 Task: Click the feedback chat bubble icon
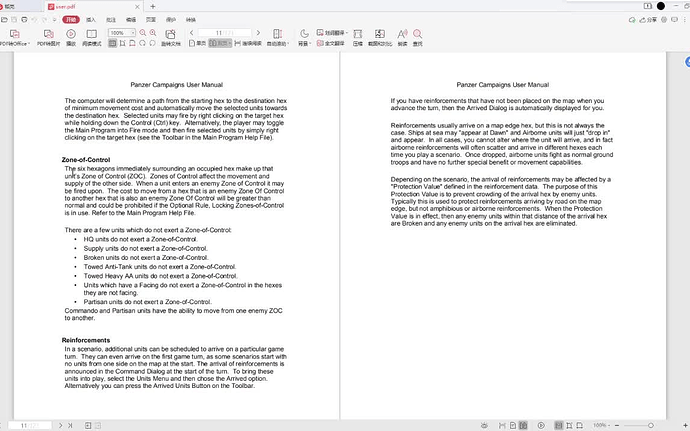click(674, 20)
